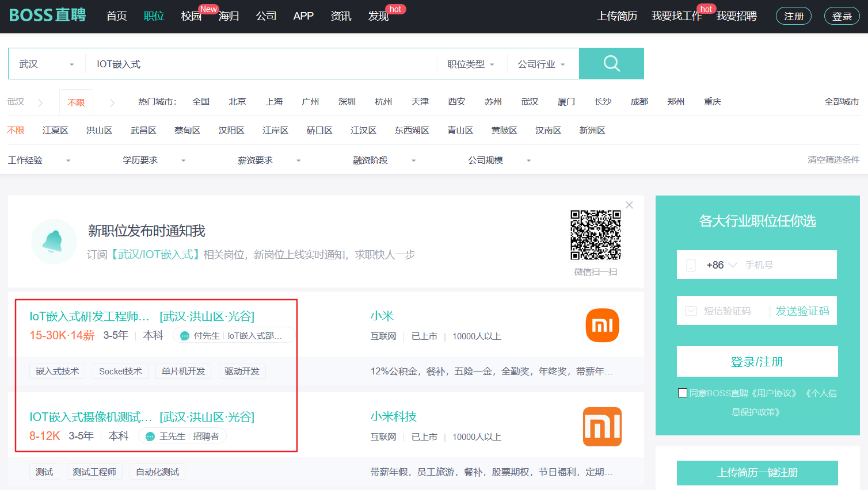
Task: Click the 手机号 input field
Action: [789, 265]
